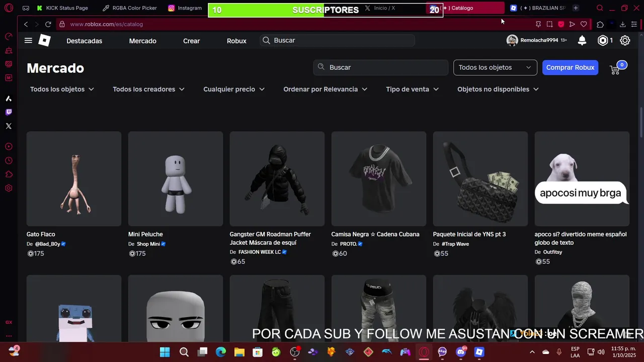Open the Robux balance icon

pyautogui.click(x=603, y=41)
